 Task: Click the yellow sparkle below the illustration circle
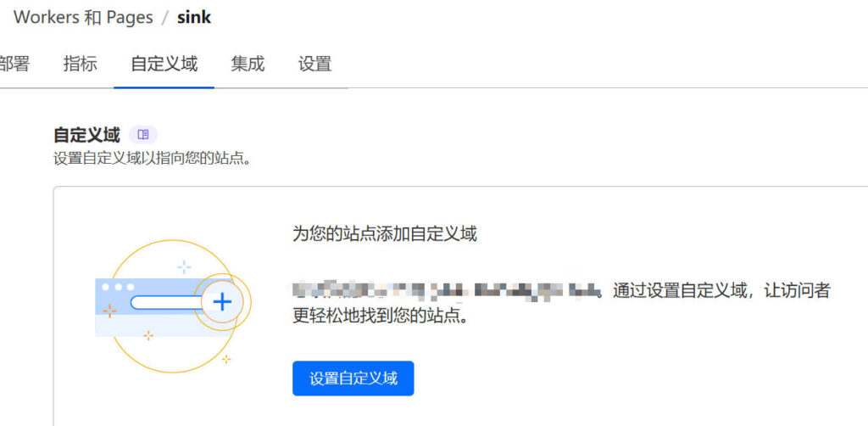tap(225, 359)
